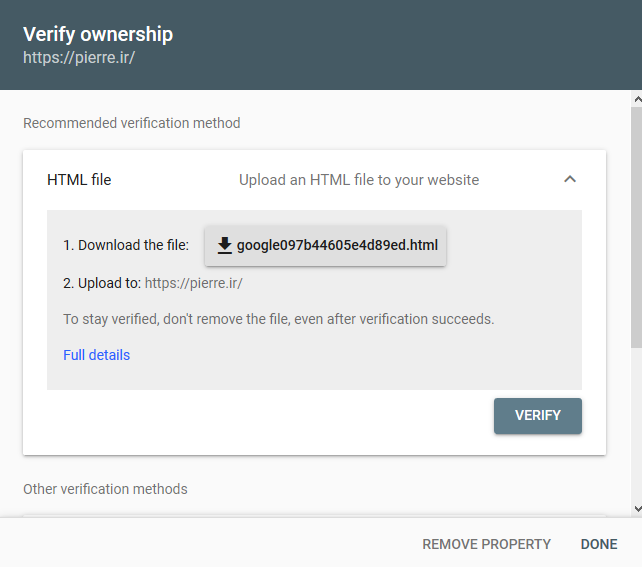Click the pierre.ir URL in the header
642x567 pixels.
(78, 57)
